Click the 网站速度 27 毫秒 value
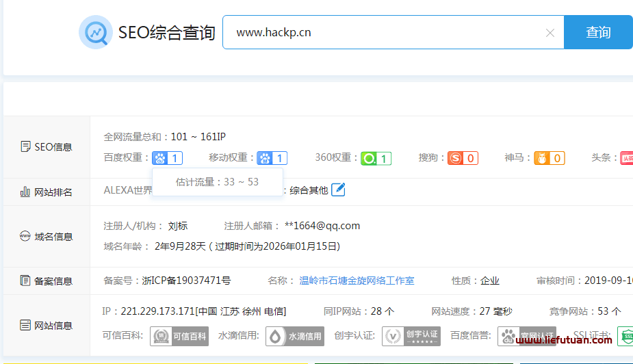The width and height of the screenshot is (633, 364). (495, 311)
